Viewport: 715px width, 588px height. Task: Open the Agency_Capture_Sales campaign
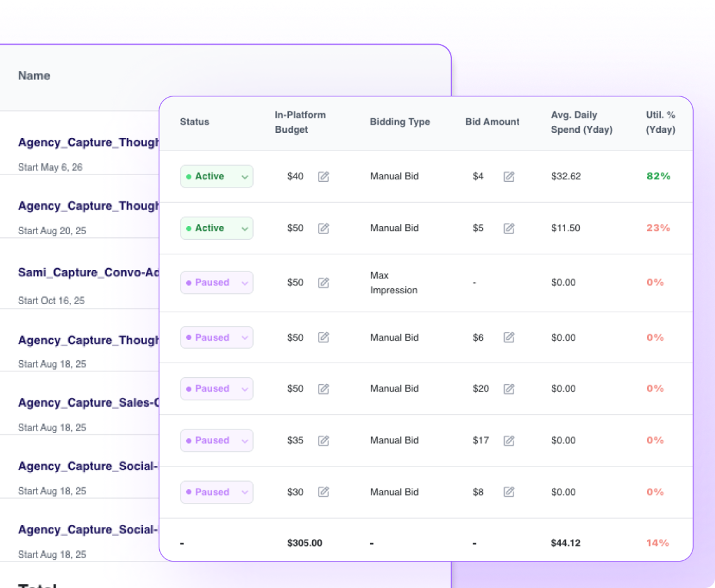(x=88, y=403)
